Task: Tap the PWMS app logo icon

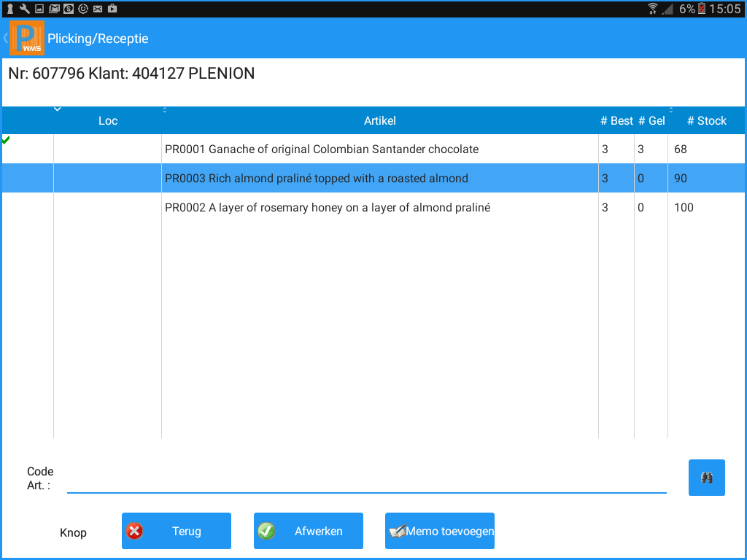Action: (27, 38)
